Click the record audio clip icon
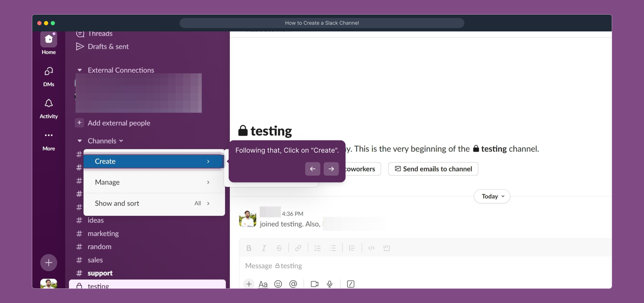644x303 pixels. (x=330, y=284)
